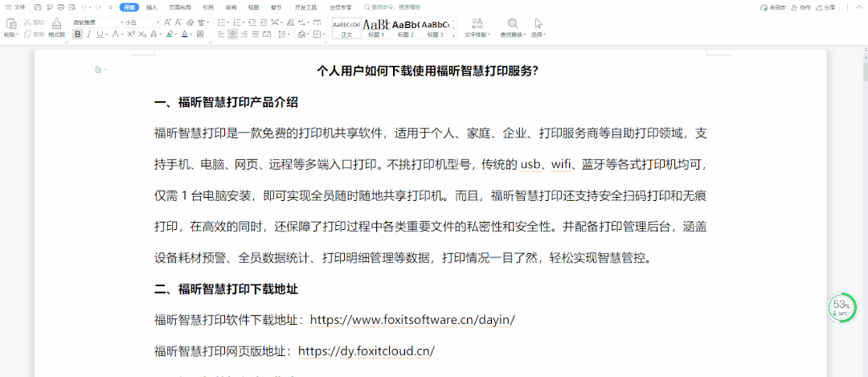Click the Align Left paragraph icon
The image size is (868, 377).
(222, 34)
